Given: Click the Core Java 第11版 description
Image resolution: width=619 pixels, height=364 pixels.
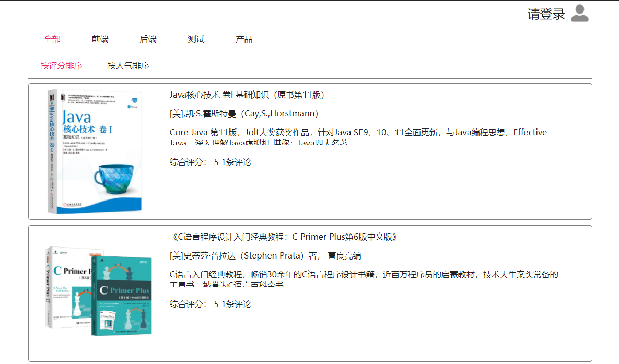Looking at the screenshot, I should pyautogui.click(x=358, y=137).
